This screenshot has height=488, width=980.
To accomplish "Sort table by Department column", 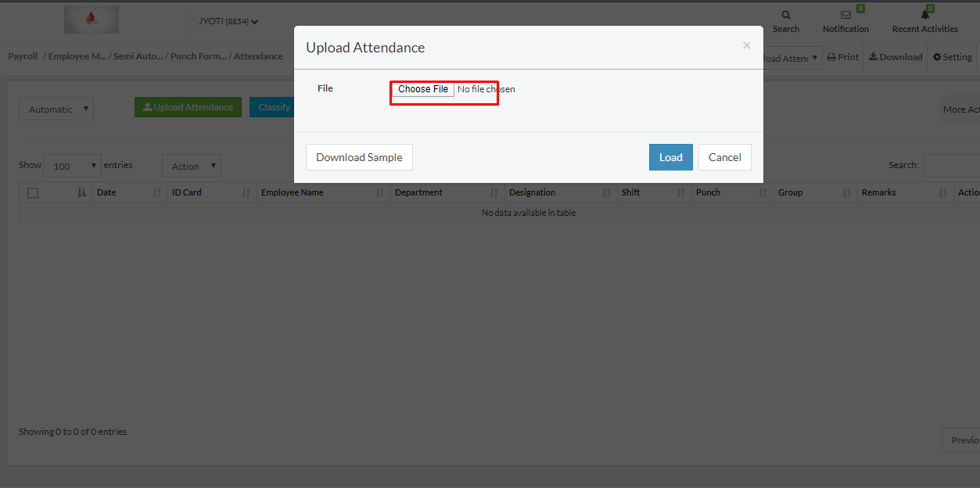I will [x=447, y=192].
